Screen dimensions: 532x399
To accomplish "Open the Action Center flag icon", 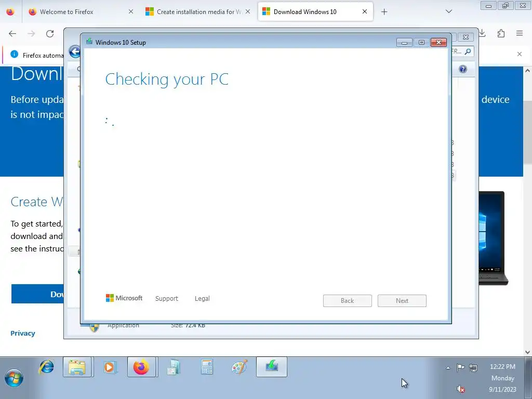I will point(460,367).
